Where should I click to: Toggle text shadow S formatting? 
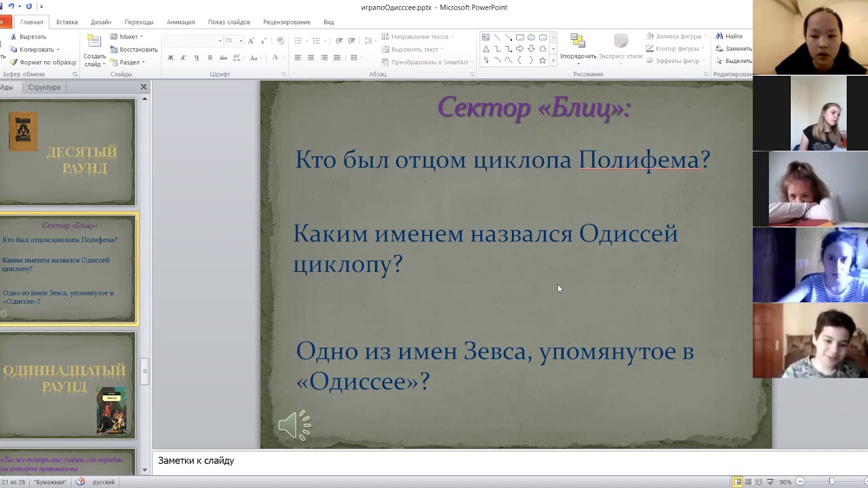(210, 58)
